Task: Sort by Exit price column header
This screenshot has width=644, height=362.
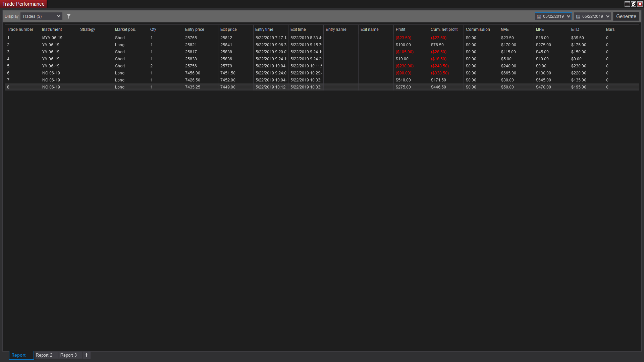Action: pos(235,29)
